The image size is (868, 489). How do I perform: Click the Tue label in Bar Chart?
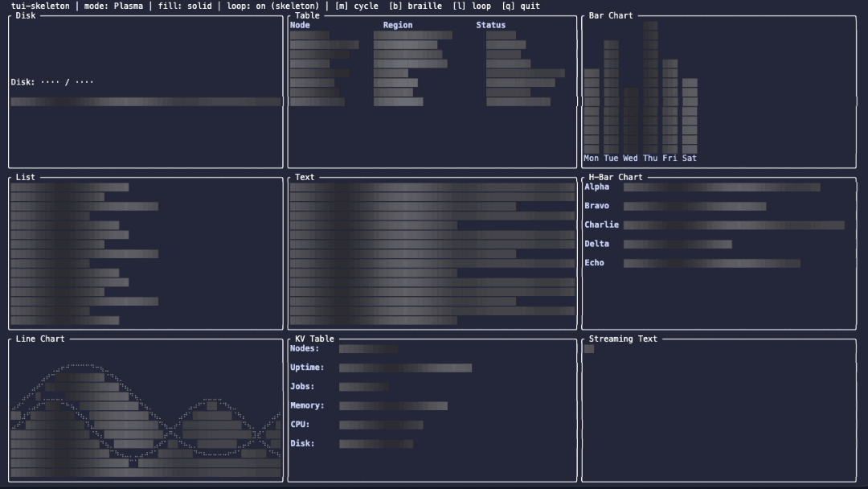[x=611, y=158]
